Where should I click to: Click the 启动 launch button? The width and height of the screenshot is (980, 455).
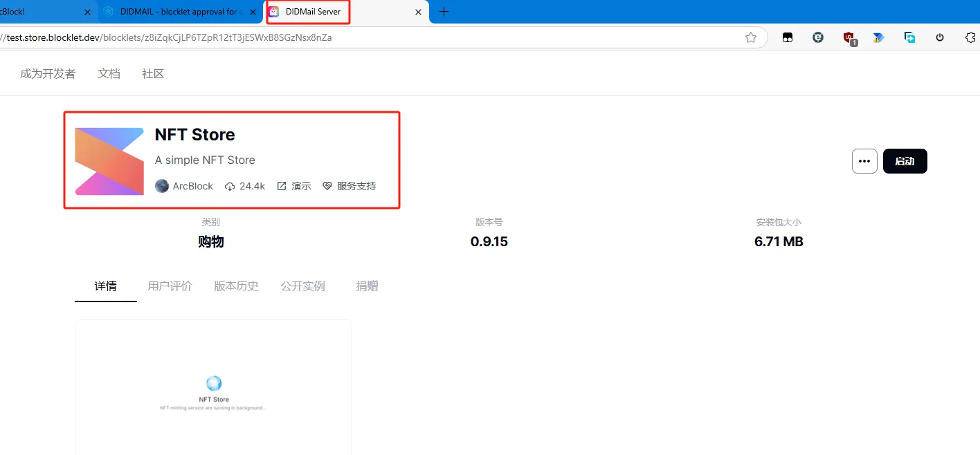905,161
